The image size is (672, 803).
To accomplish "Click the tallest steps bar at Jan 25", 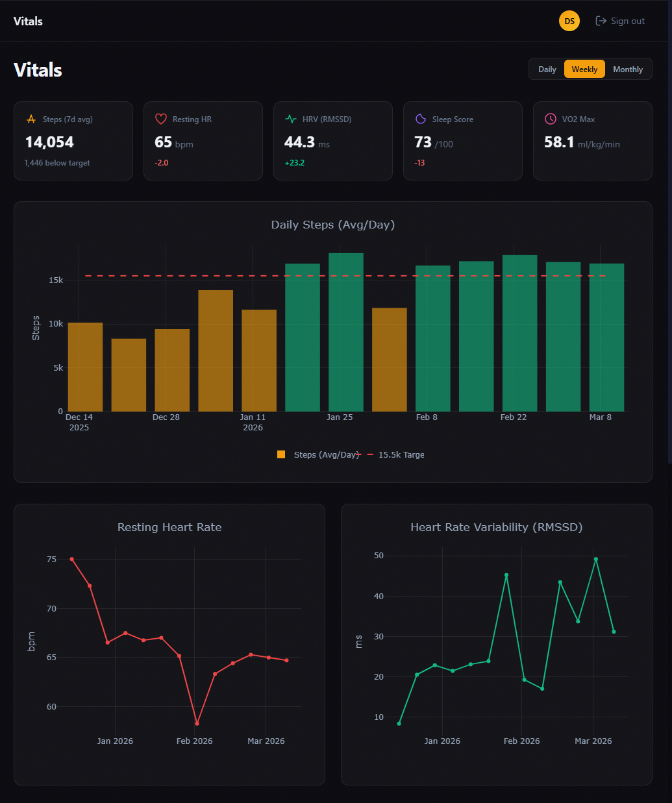I will coord(345,331).
